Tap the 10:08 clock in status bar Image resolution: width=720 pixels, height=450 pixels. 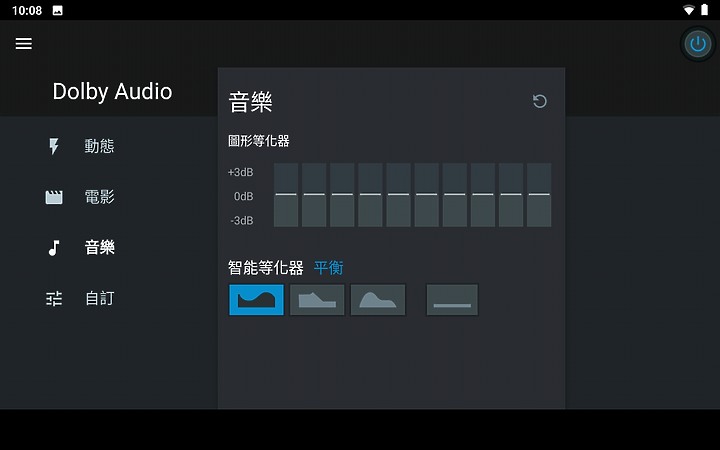pyautogui.click(x=27, y=10)
